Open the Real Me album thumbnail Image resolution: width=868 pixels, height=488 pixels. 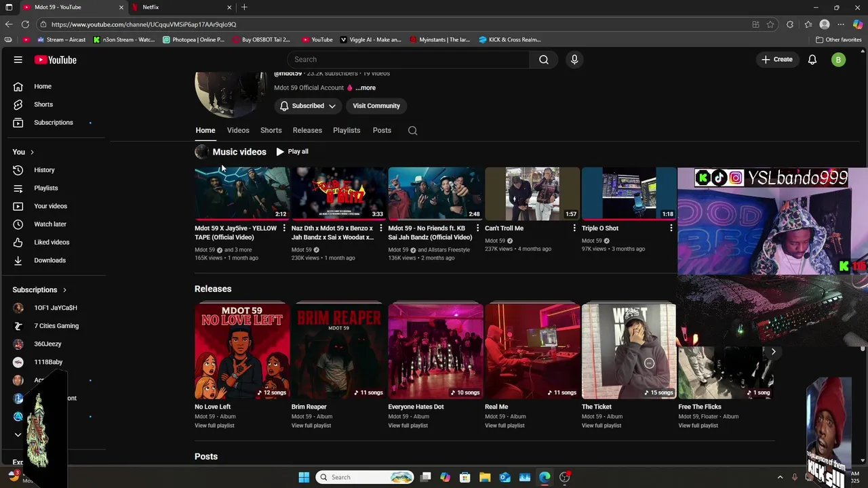[x=532, y=351]
